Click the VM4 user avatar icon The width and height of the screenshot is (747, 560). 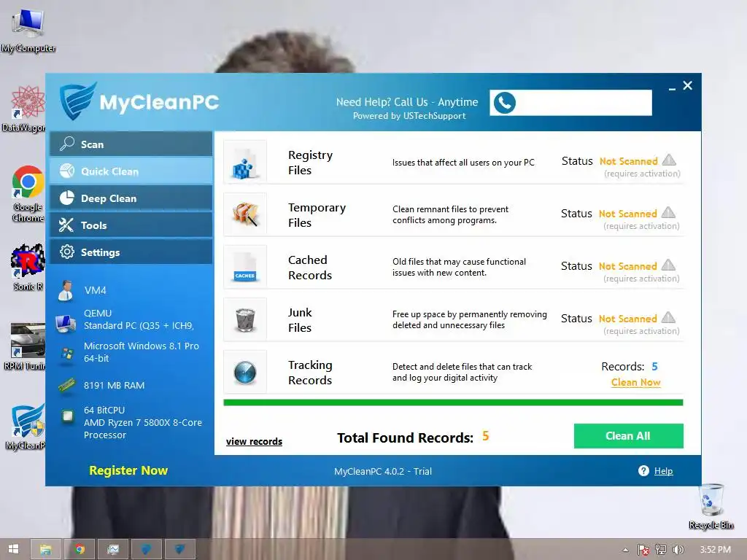coord(65,290)
